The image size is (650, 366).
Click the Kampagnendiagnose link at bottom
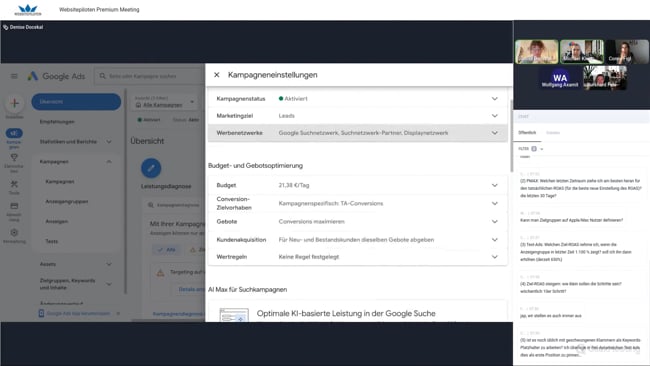(178, 314)
